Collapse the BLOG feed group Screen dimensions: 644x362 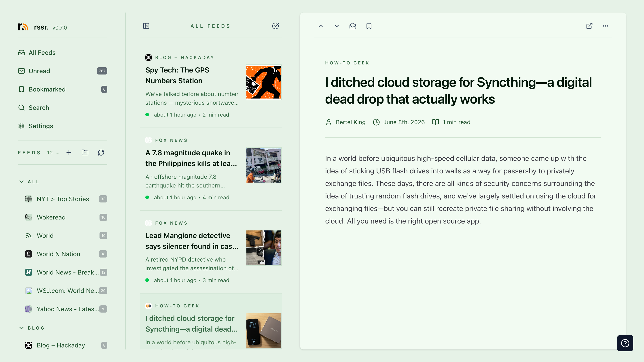(21, 328)
